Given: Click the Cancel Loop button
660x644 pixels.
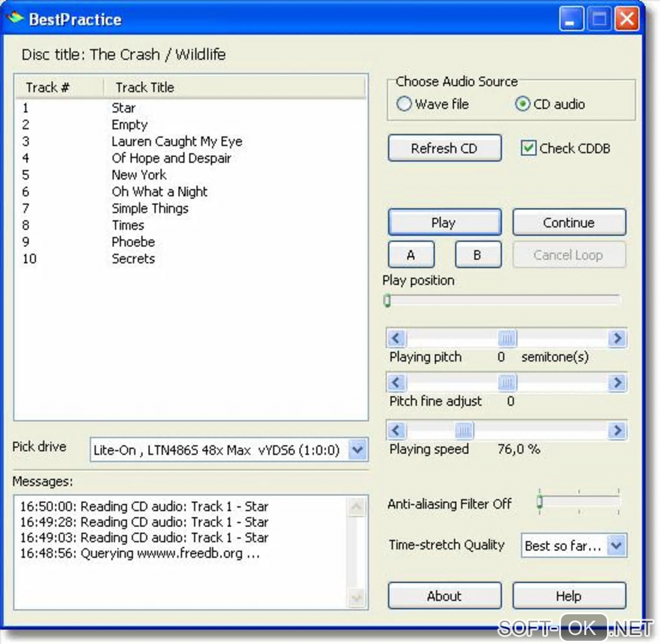Looking at the screenshot, I should tap(569, 255).
